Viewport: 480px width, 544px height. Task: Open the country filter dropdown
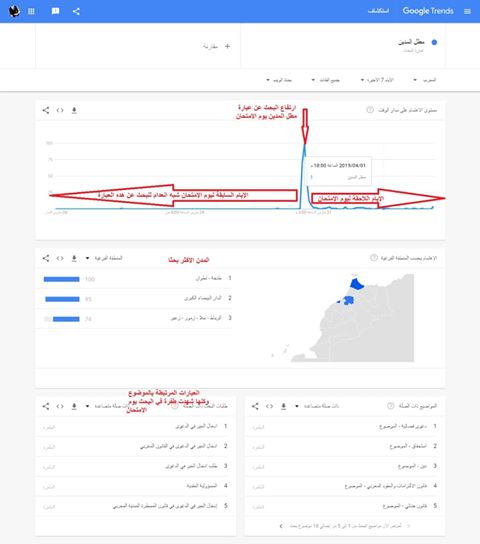(425, 80)
